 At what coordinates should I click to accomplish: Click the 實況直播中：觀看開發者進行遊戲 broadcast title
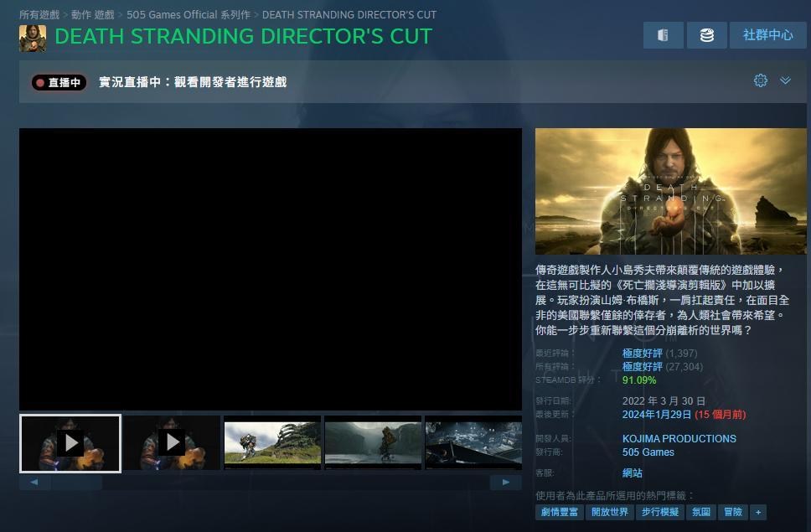tap(193, 82)
